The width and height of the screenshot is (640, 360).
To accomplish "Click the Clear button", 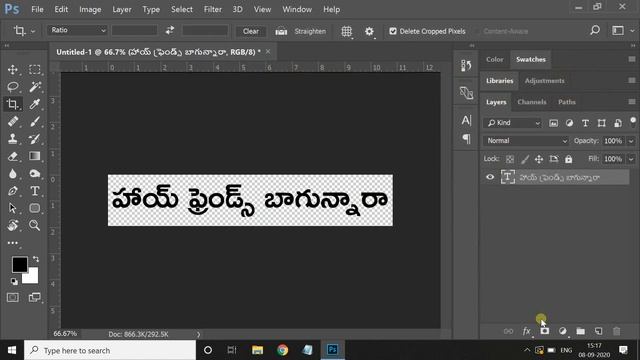I will (251, 31).
